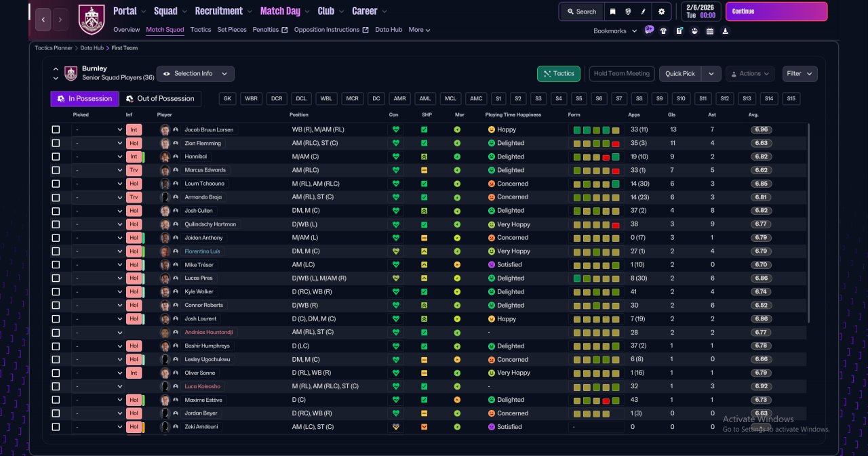Open the Quick Pick arrow dropdown
Screen dimensions: 868x456
[711, 74]
